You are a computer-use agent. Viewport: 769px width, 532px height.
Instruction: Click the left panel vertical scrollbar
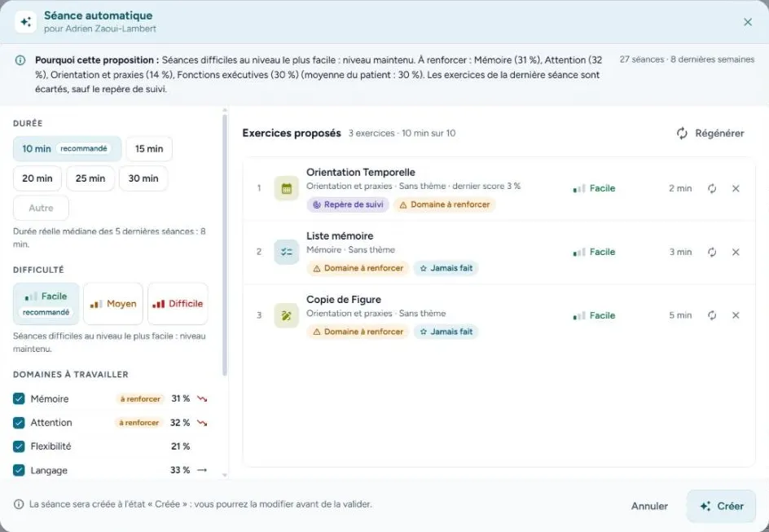[x=225, y=245]
